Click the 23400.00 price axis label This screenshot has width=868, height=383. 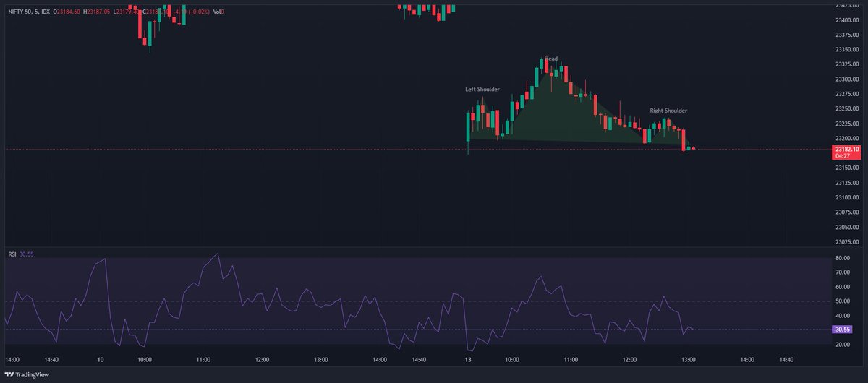[x=846, y=20]
